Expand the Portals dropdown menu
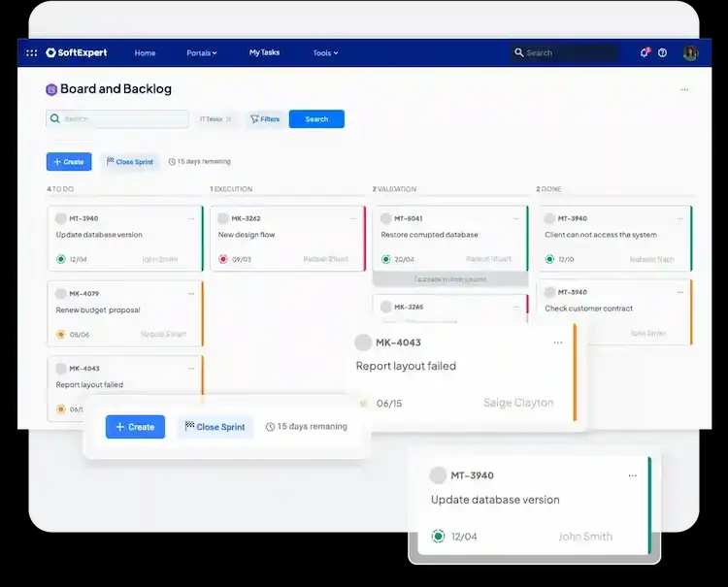 pos(201,53)
